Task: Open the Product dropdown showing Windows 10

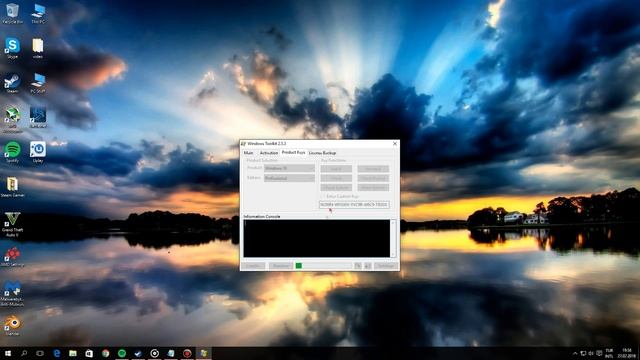Action: (x=289, y=168)
